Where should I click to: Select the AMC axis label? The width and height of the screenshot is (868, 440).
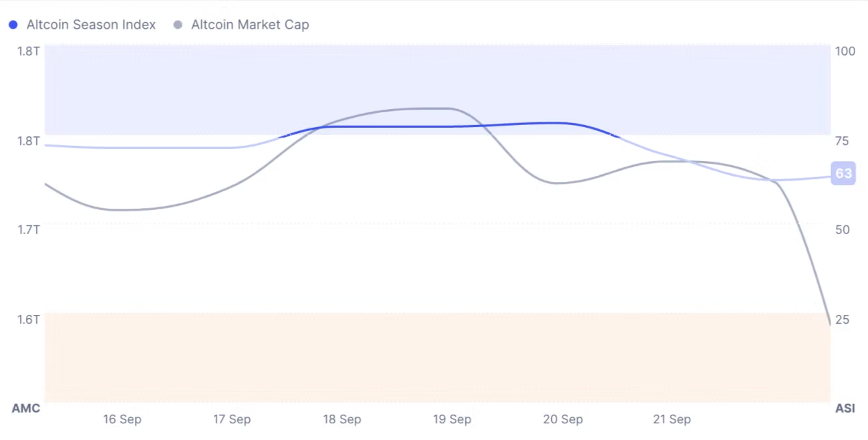coord(26,408)
